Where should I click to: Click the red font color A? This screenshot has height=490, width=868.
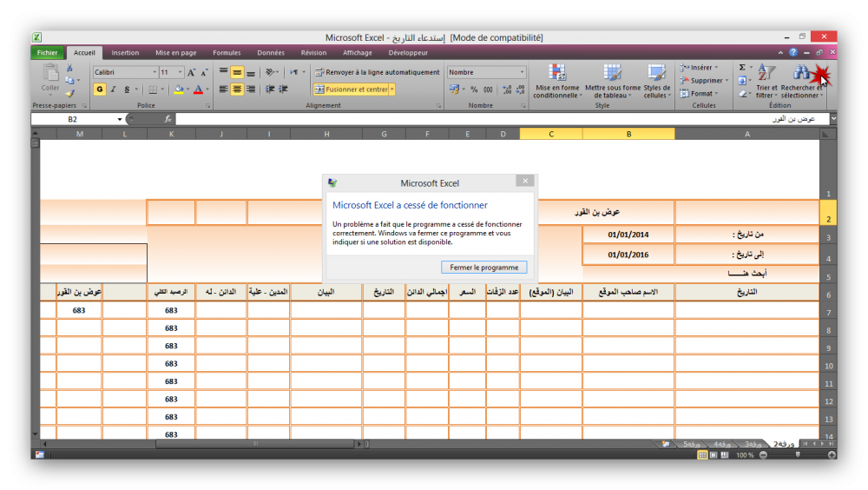(x=198, y=89)
